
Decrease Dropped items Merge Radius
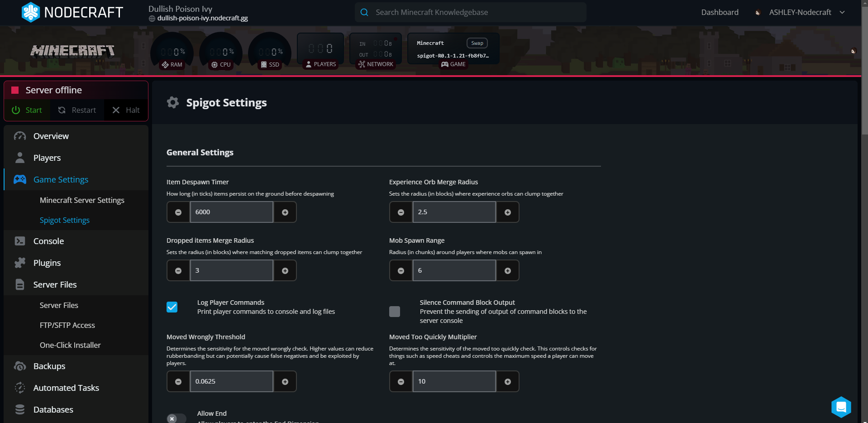coord(178,270)
